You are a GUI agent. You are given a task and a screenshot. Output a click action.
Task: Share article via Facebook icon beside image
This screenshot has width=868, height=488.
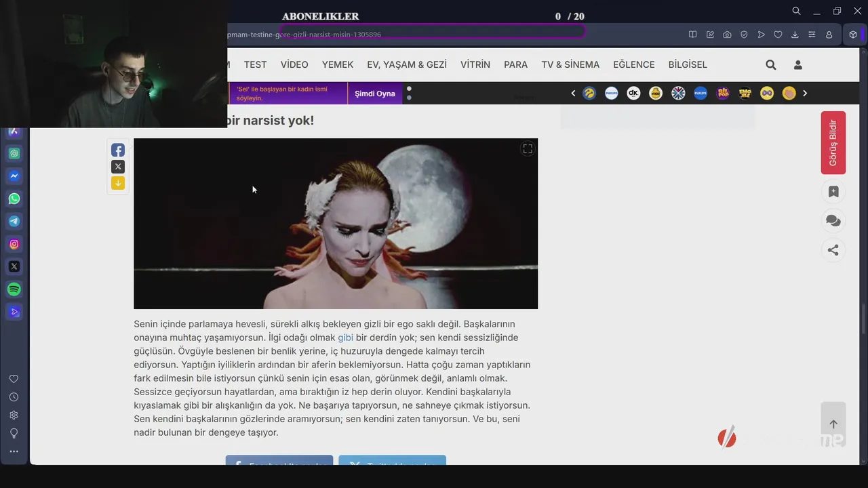click(x=118, y=150)
